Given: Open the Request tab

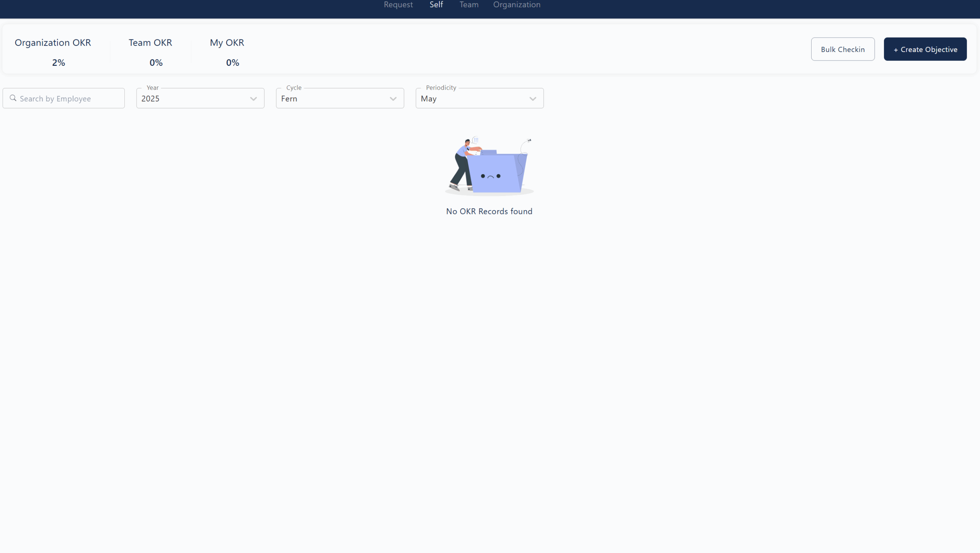Looking at the screenshot, I should (x=398, y=5).
